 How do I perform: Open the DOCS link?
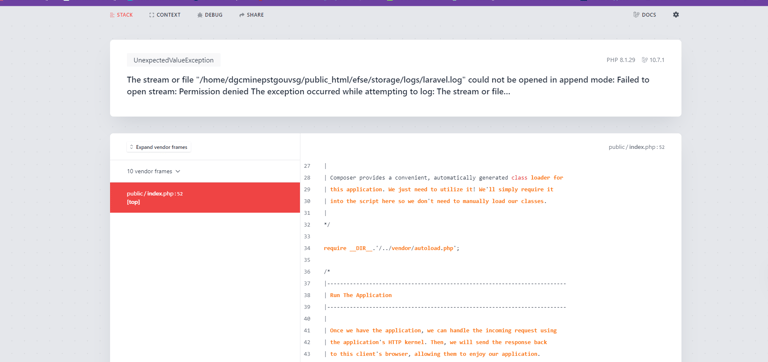click(x=644, y=15)
